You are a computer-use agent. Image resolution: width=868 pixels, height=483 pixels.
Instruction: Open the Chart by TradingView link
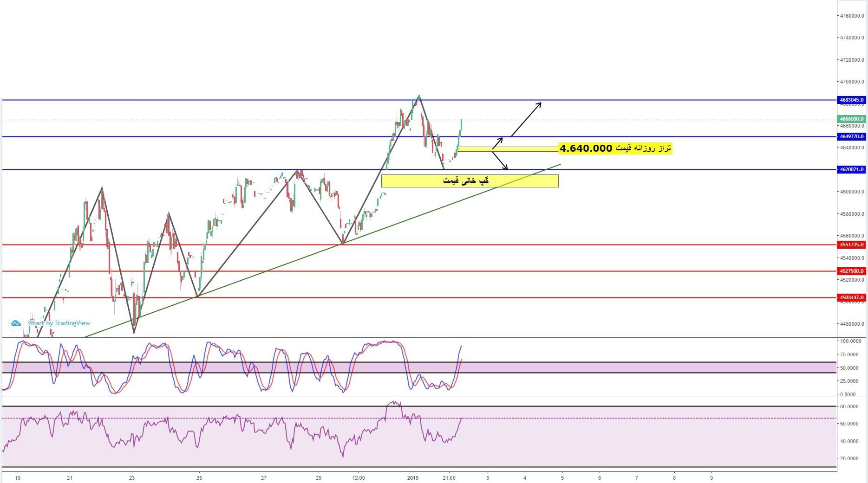59,323
